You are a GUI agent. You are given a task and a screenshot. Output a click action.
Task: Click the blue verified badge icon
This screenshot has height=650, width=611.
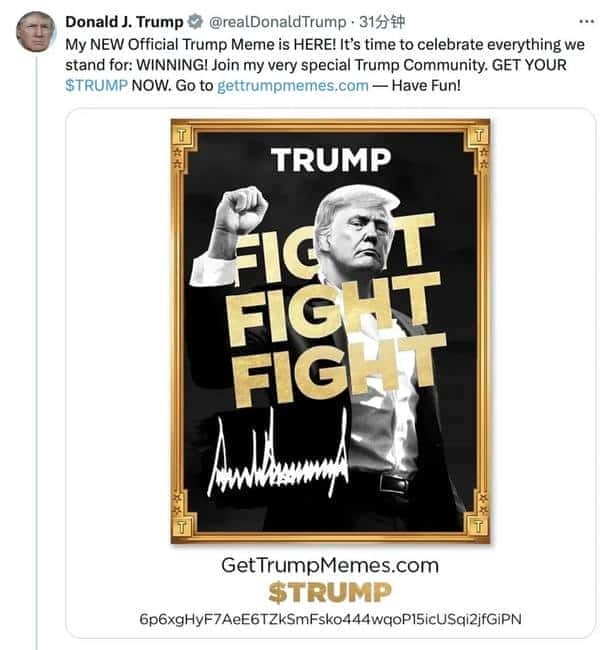click(x=196, y=22)
